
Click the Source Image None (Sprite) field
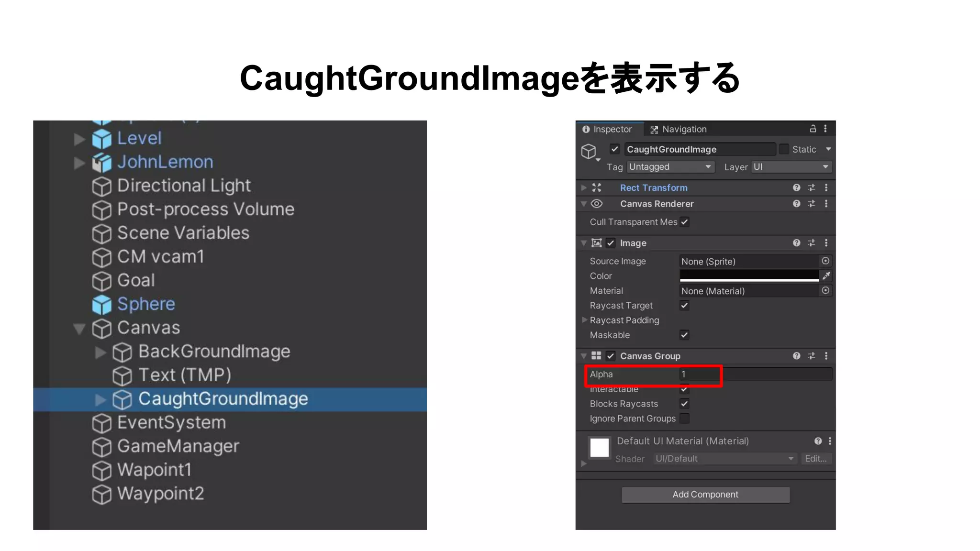[749, 261]
